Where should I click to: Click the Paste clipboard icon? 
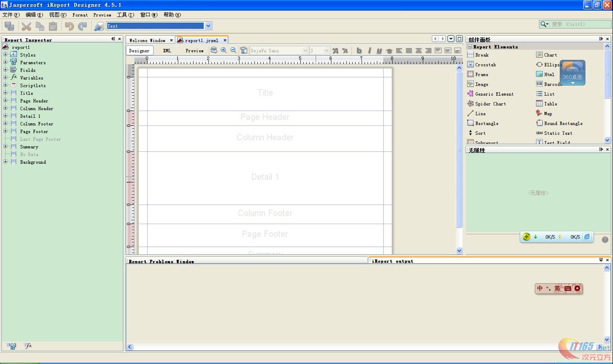pos(53,26)
